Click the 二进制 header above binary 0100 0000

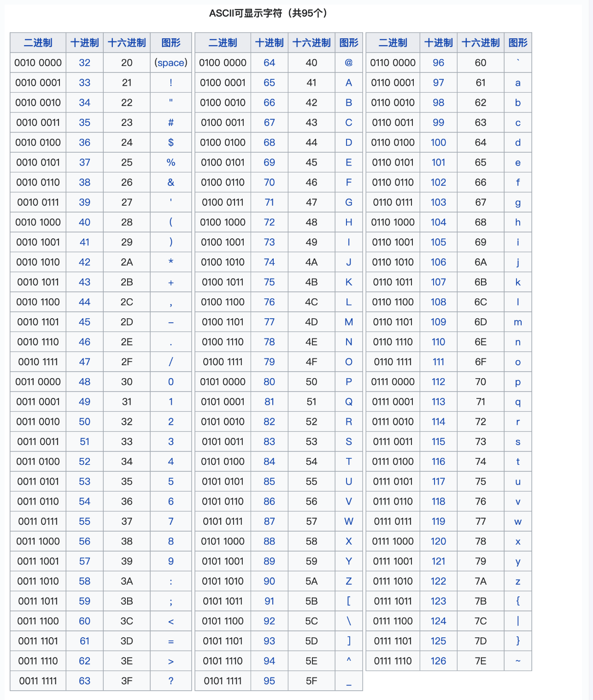click(223, 43)
